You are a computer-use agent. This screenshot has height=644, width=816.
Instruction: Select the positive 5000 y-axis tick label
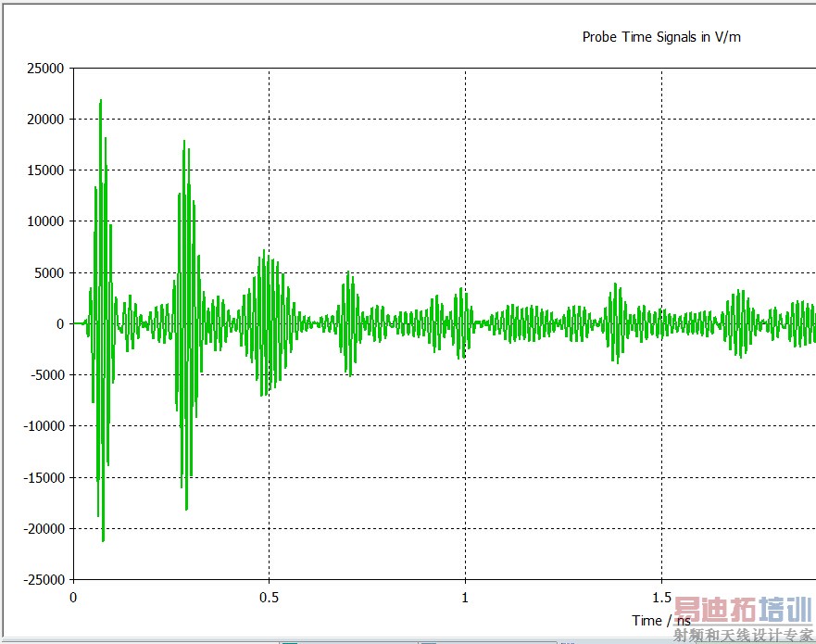click(49, 272)
